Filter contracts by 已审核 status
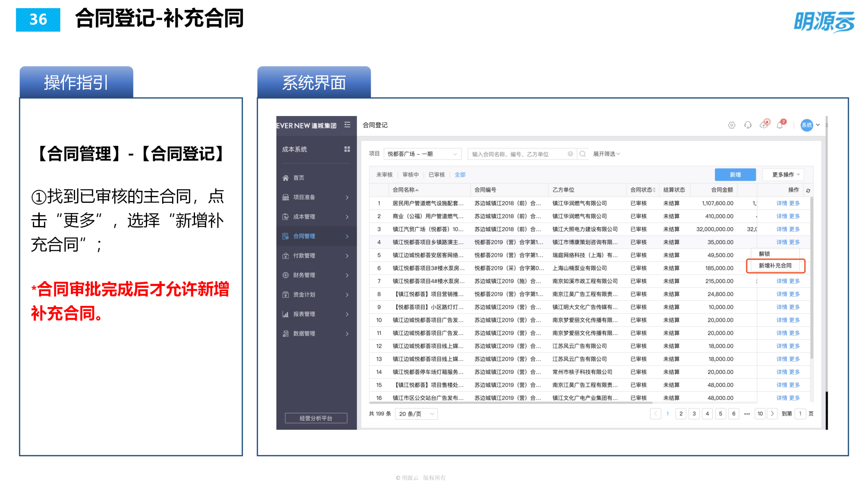 pos(437,174)
